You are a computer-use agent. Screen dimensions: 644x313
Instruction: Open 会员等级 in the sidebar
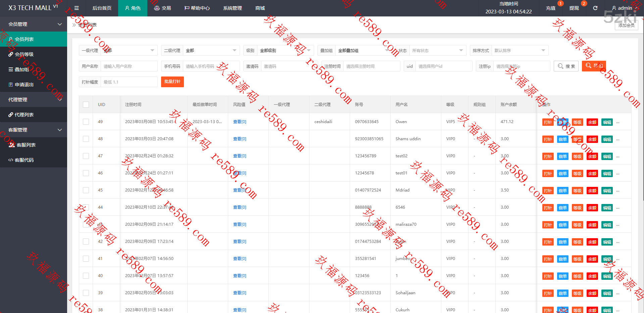coord(24,54)
